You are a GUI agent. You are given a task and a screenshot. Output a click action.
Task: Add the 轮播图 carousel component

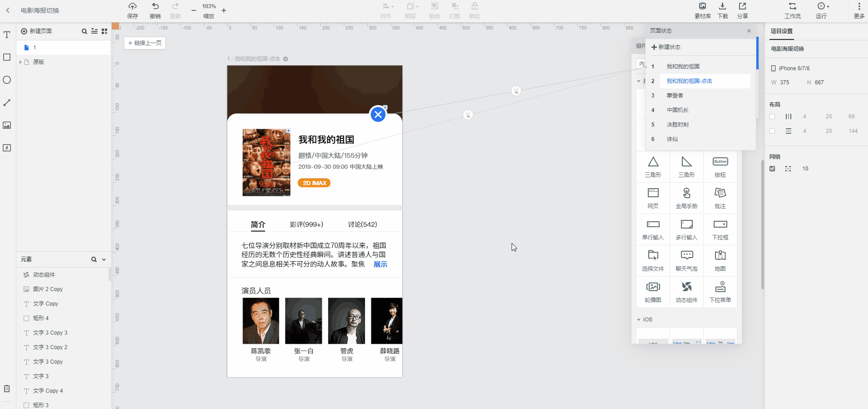653,292
